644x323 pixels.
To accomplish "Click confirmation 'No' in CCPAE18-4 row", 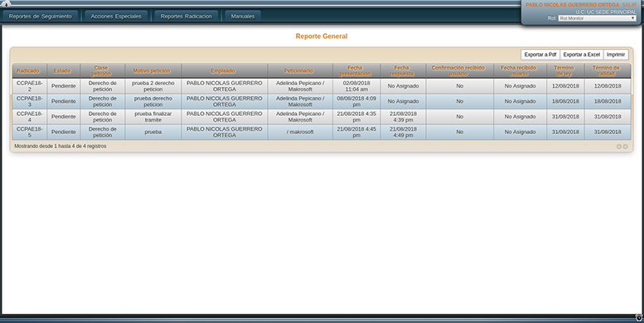I will click(x=460, y=117).
